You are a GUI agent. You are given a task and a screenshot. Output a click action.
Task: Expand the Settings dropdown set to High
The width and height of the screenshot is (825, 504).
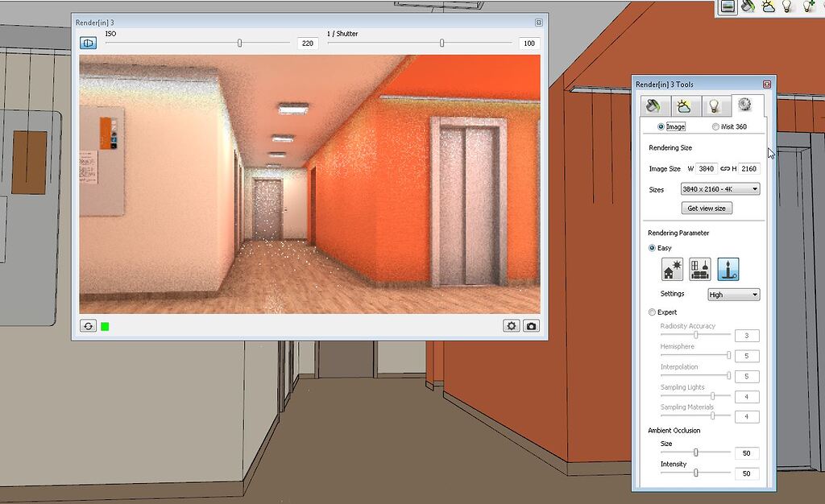(733, 295)
